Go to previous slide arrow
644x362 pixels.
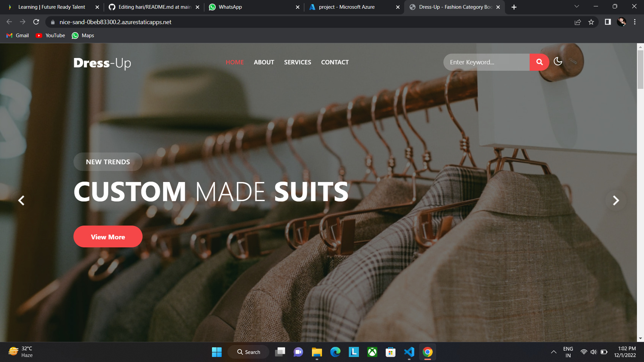[x=21, y=200]
